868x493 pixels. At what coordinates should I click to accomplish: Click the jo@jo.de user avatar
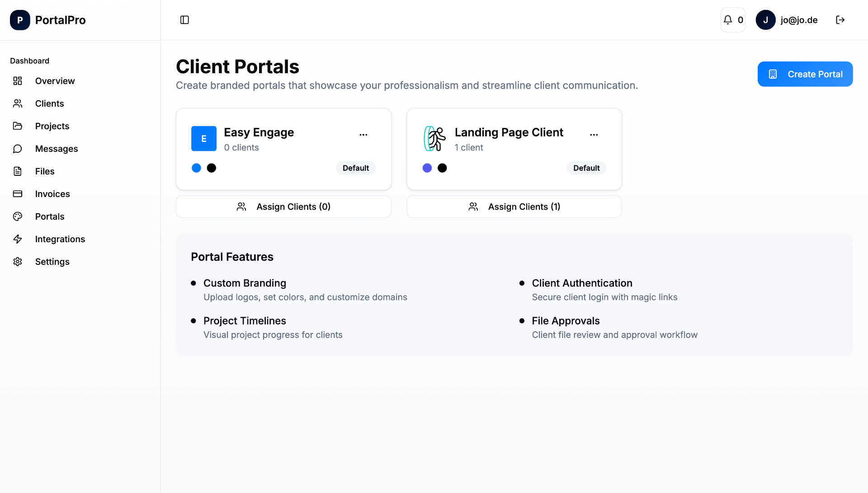(x=765, y=20)
